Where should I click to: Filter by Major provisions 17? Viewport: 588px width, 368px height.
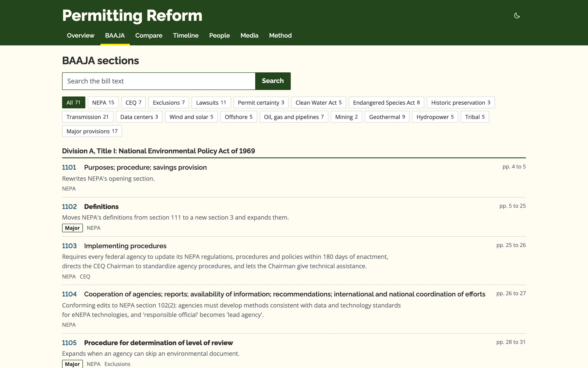(92, 131)
